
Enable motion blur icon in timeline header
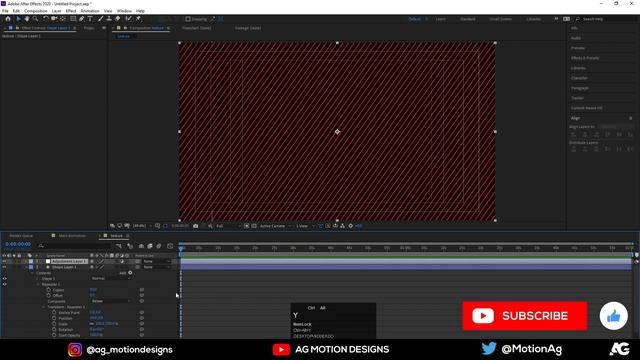(159, 246)
